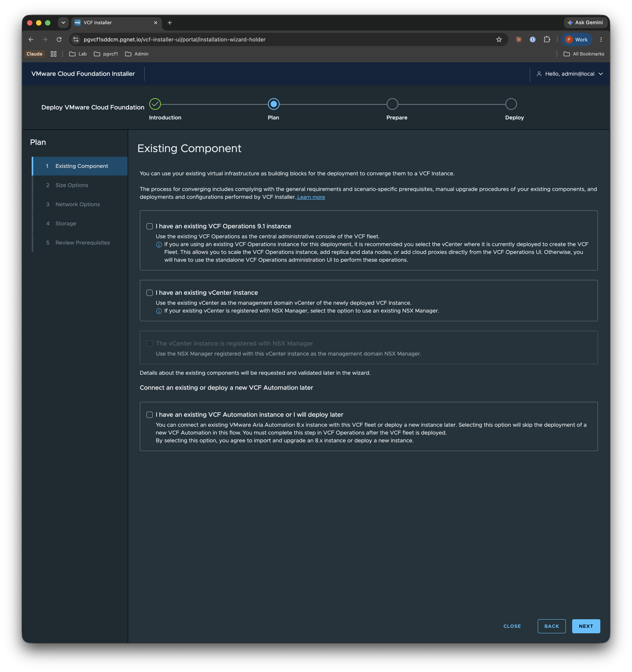Open Chrome three-dot menu
This screenshot has height=672, width=632.
pos(601,39)
